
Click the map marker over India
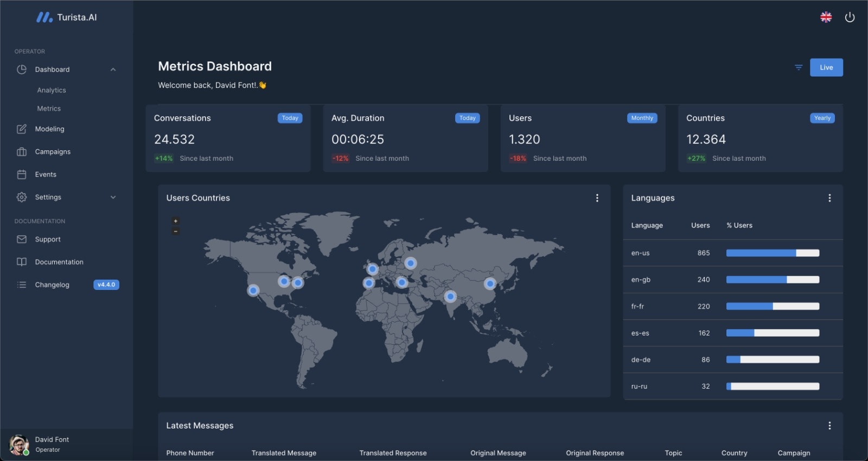450,296
